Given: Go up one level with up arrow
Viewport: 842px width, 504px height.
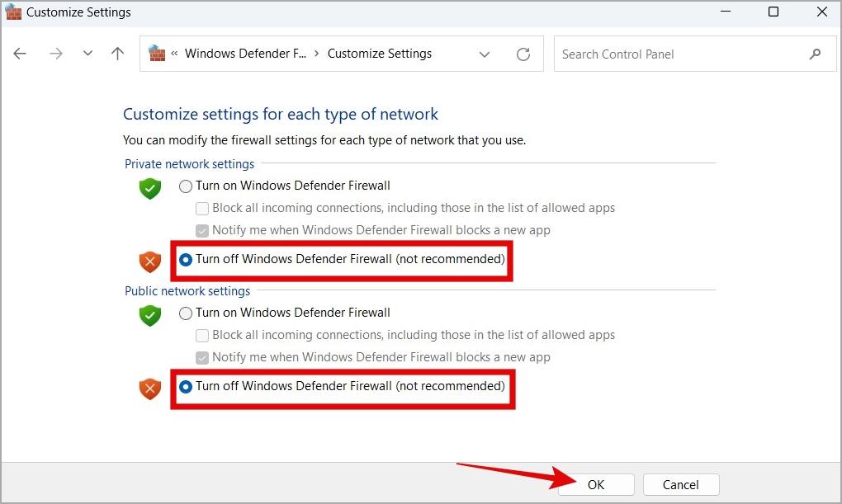Looking at the screenshot, I should point(117,53).
